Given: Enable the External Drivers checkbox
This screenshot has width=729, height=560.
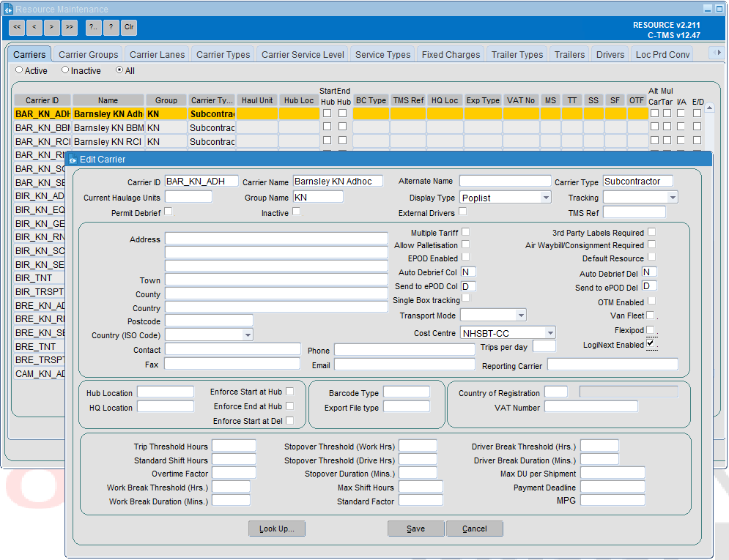Looking at the screenshot, I should [462, 212].
